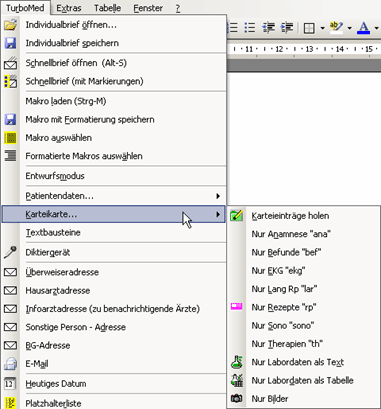Click the Hausarztadresse envelope icon
The width and height of the screenshot is (381, 409).
coord(11,291)
